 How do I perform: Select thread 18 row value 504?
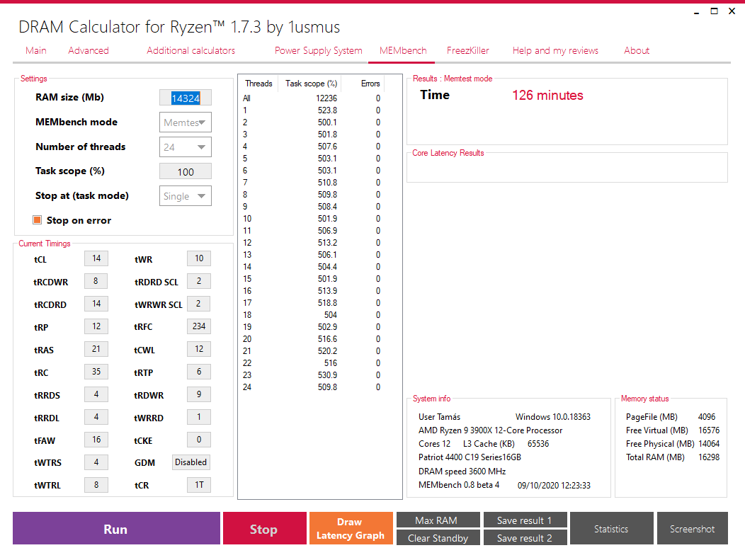[x=312, y=315]
